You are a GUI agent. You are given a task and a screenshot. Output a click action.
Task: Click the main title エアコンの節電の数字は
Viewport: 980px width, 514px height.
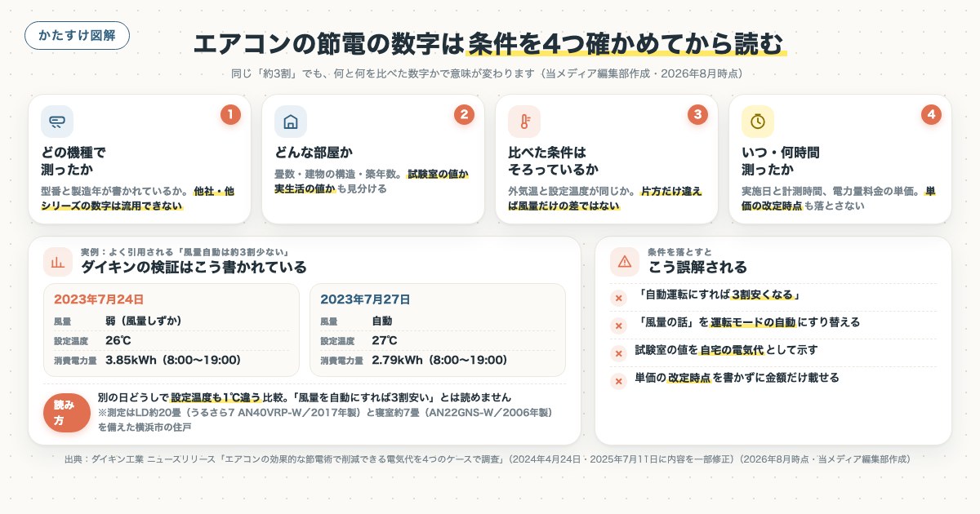tap(328, 42)
